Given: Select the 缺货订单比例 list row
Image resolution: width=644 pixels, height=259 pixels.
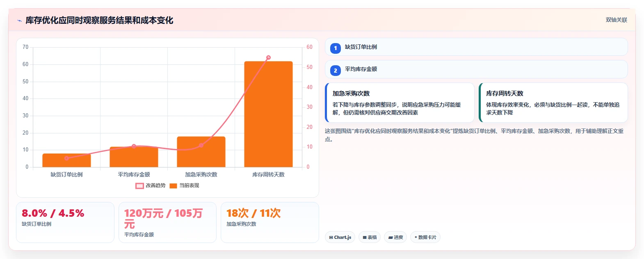Looking at the screenshot, I should [x=476, y=47].
